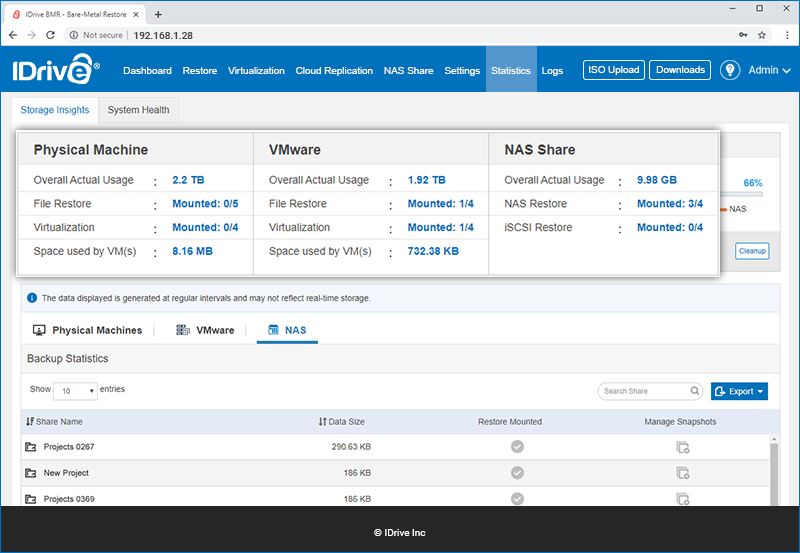
Task: Click iSCSI Restore Mounted: 0/4
Action: tap(670, 227)
